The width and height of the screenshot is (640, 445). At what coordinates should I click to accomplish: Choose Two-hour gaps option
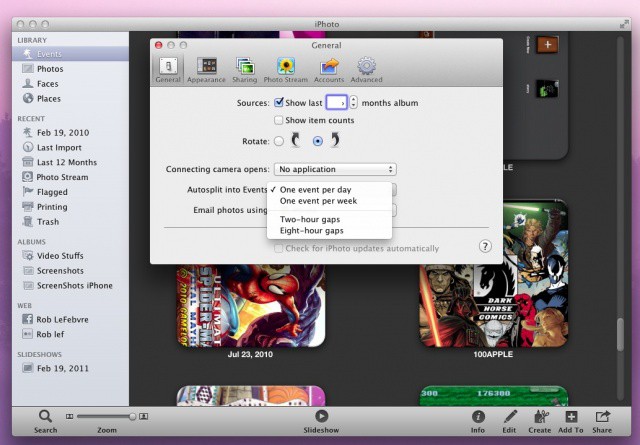pos(329,219)
